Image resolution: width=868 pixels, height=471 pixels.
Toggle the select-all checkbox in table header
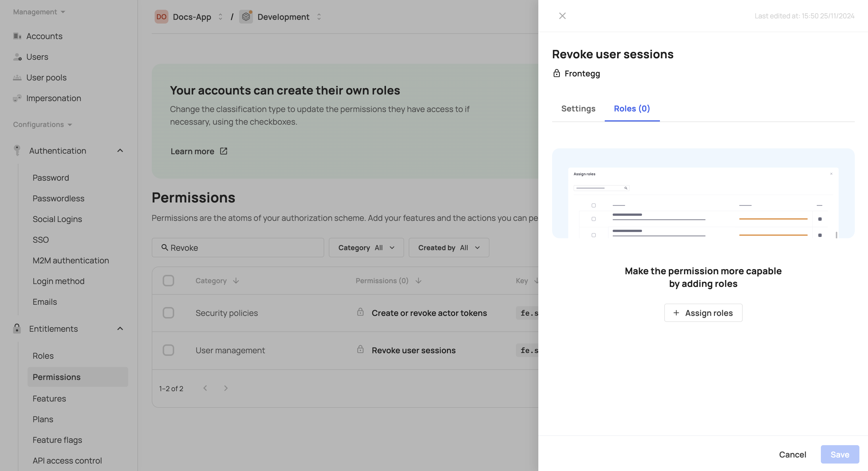point(168,280)
